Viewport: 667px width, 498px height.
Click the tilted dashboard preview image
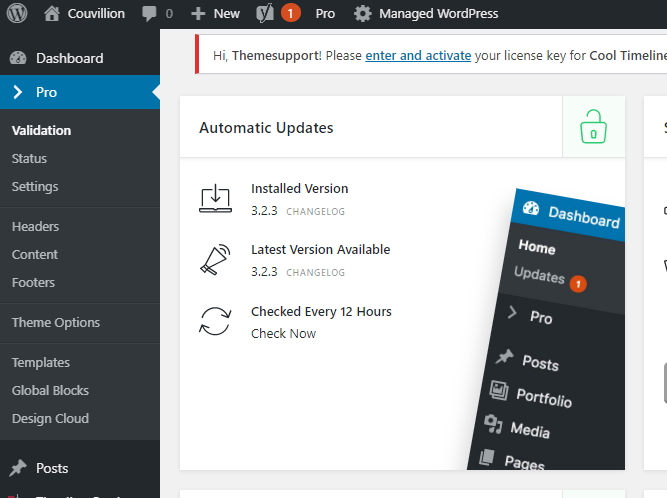pyautogui.click(x=547, y=330)
